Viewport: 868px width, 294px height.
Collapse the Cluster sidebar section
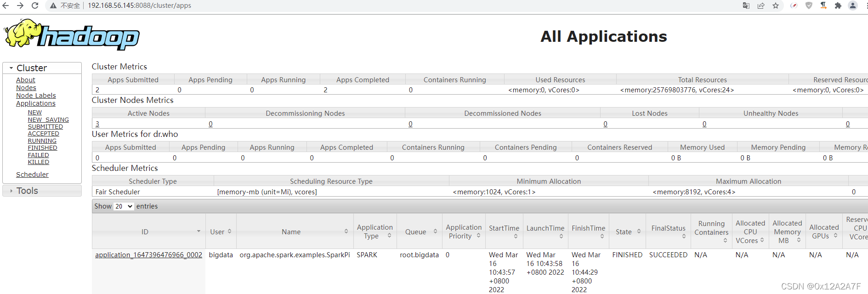tap(42, 68)
